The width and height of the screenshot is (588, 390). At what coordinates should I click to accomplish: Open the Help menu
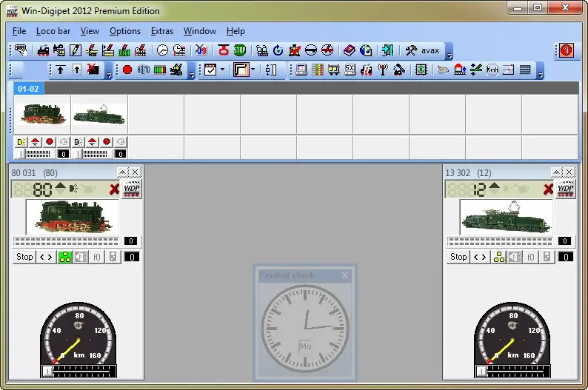click(235, 31)
